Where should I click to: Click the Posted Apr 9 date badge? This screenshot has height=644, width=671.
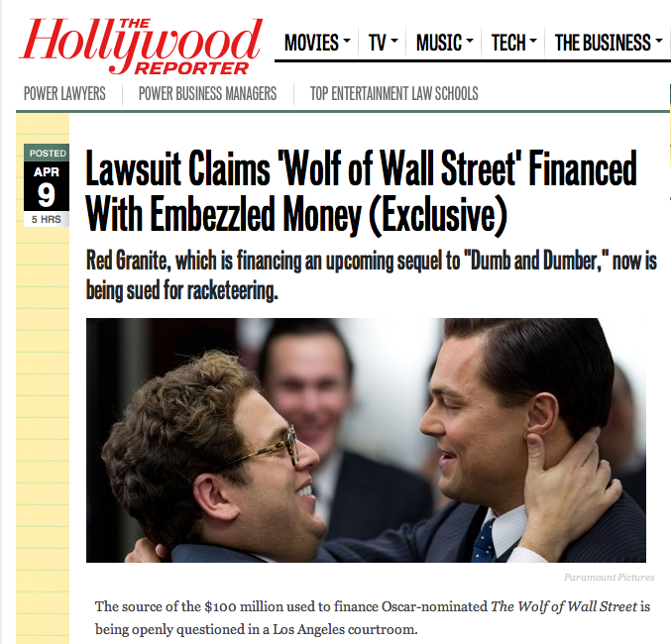(47, 185)
